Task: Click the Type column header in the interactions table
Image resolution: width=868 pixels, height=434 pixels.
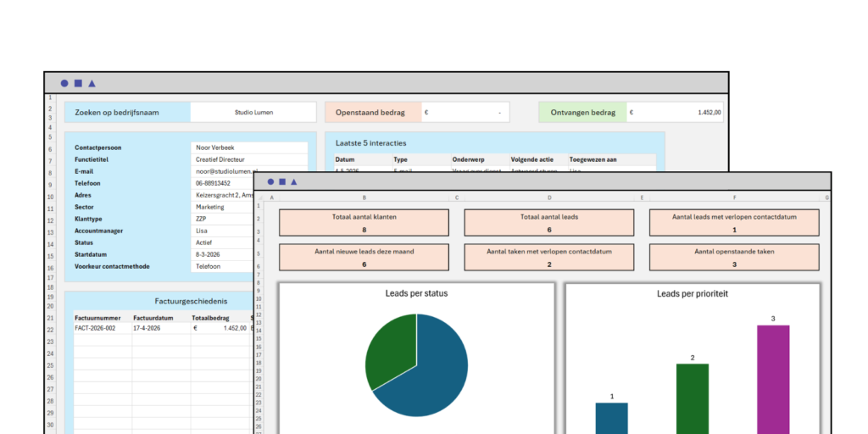Action: tap(400, 159)
